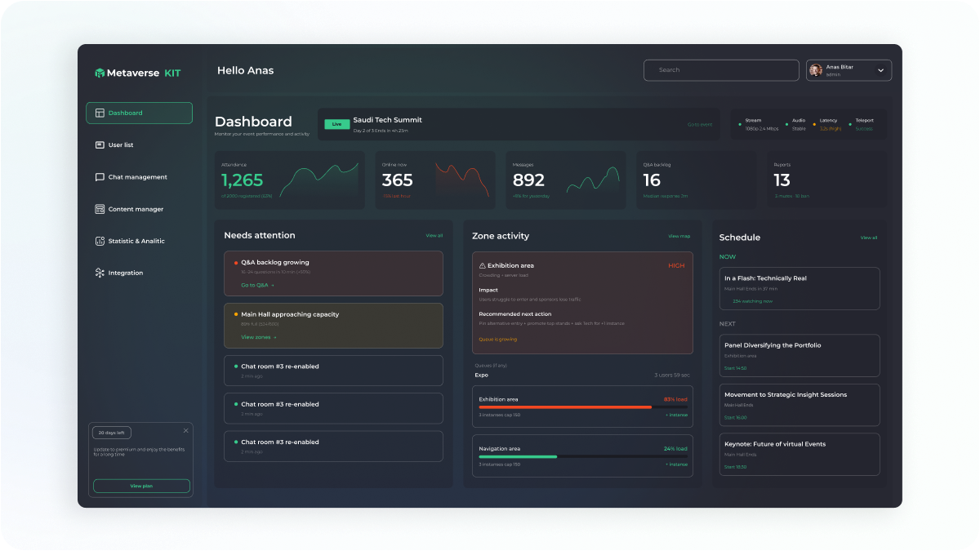Screen dimensions: 980x551
Task: Select Content manager in the sidebar
Action: click(136, 209)
